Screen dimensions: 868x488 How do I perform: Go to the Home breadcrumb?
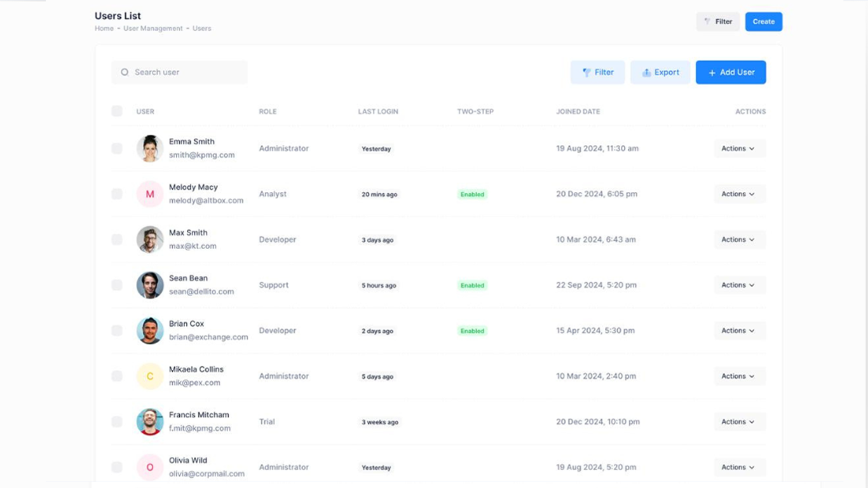click(104, 29)
